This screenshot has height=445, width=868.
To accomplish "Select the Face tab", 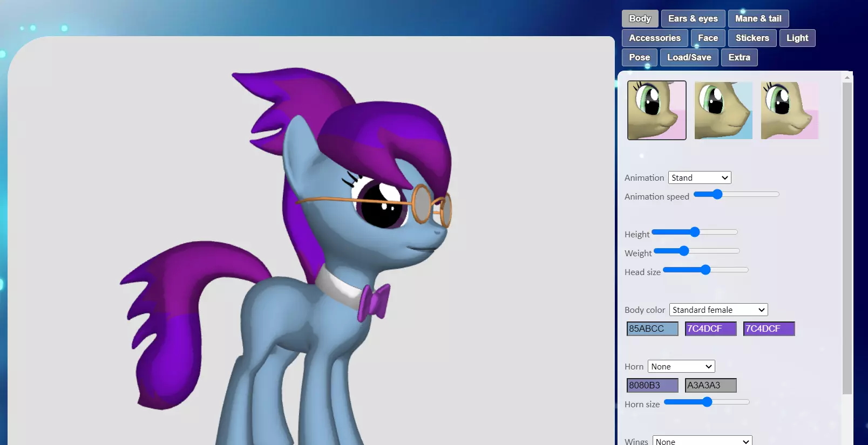I will tap(708, 38).
